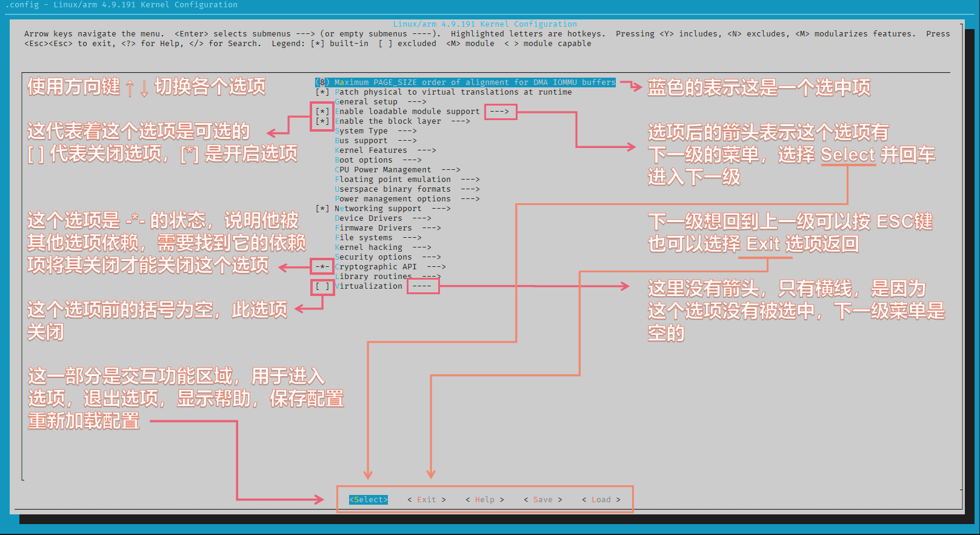Enable the Virtualization checkbox
Image resolution: width=980 pixels, height=535 pixels.
click(322, 286)
